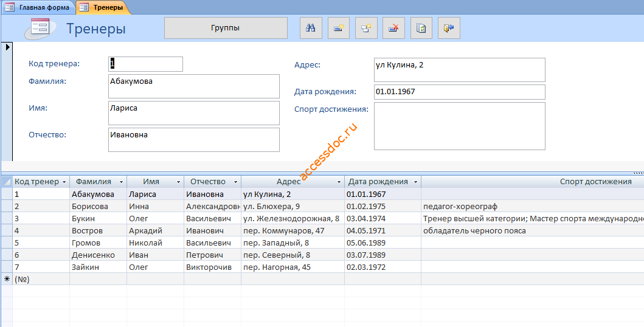Click the Николай name cell

tap(155, 243)
